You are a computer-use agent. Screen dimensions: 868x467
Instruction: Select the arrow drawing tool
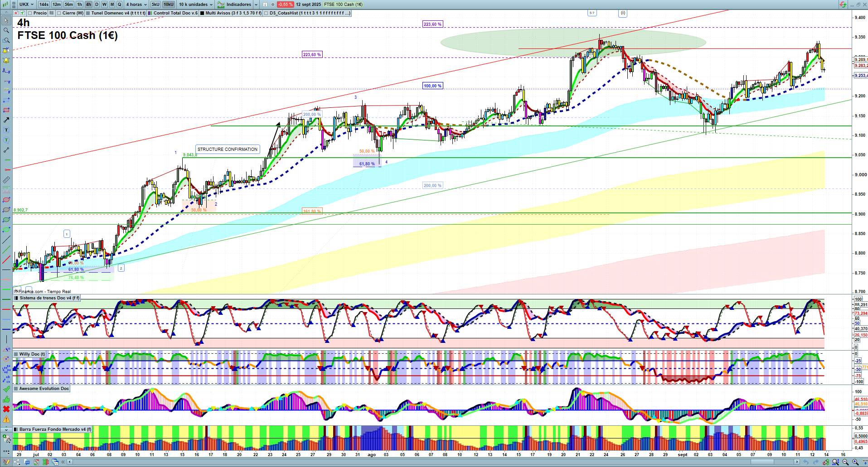6,120
